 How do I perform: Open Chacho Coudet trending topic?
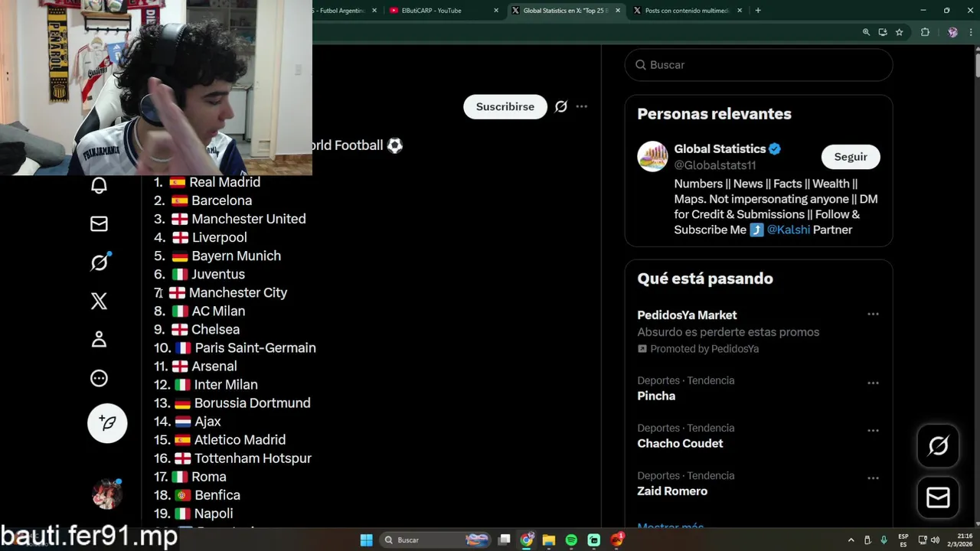[680, 443]
